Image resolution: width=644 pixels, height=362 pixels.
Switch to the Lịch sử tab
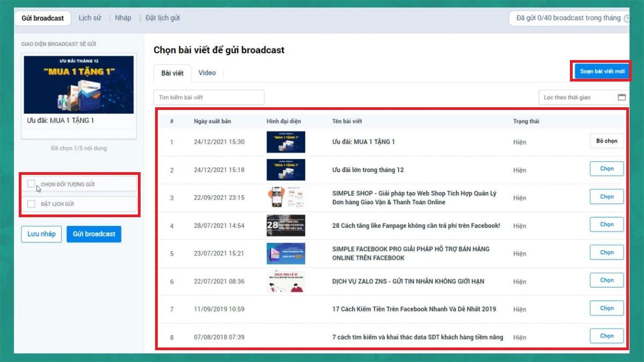click(x=90, y=18)
